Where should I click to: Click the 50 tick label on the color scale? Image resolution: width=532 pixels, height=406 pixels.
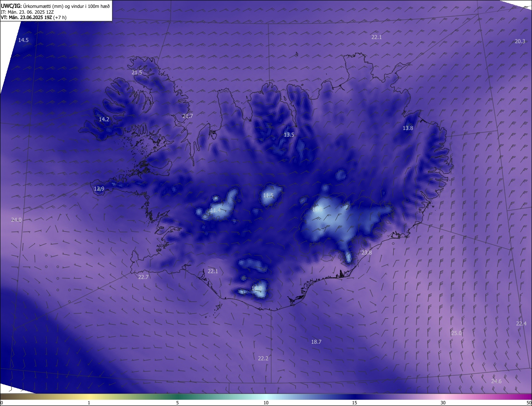click(x=529, y=403)
